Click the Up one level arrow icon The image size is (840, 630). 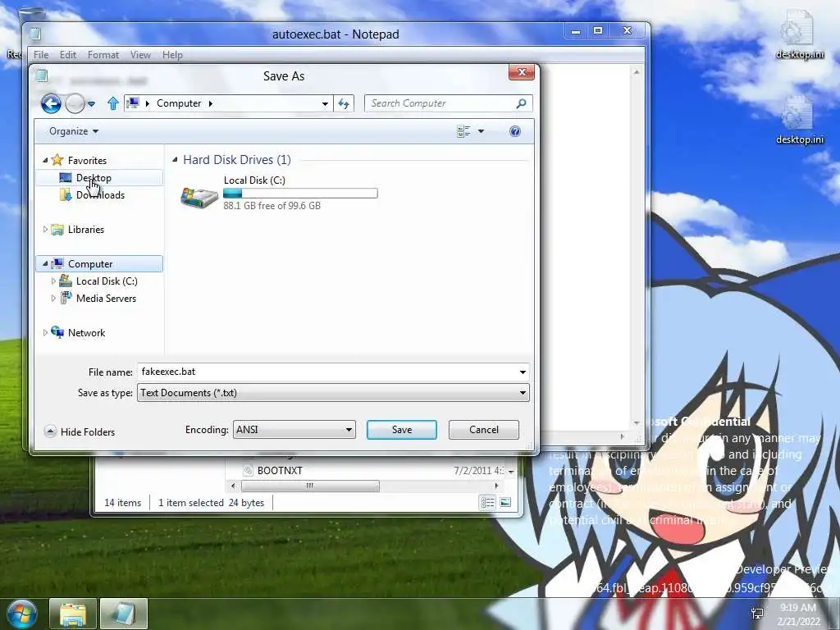(x=112, y=103)
